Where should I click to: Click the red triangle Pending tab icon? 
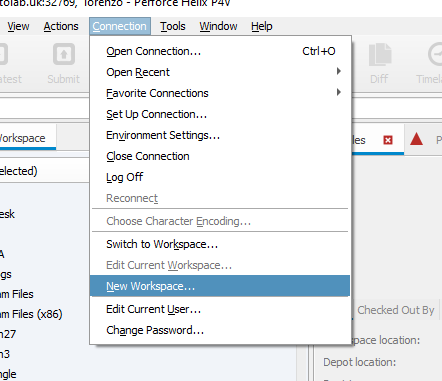coord(416,139)
